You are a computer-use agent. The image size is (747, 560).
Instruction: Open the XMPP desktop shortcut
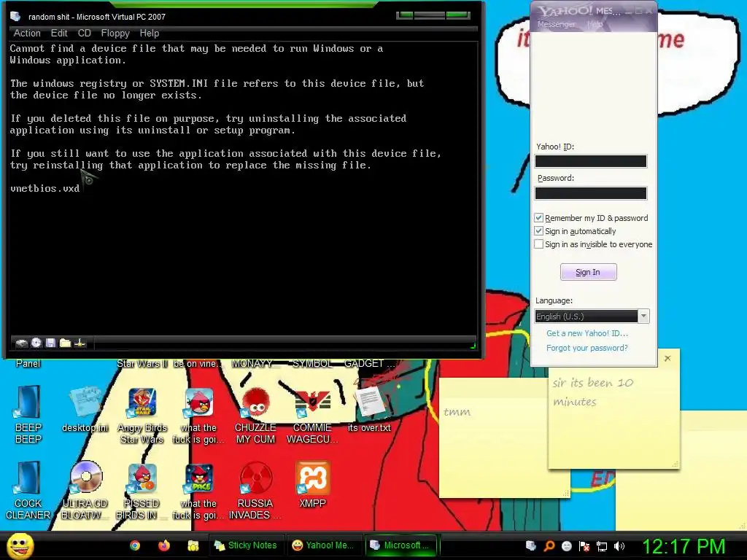tap(312, 483)
